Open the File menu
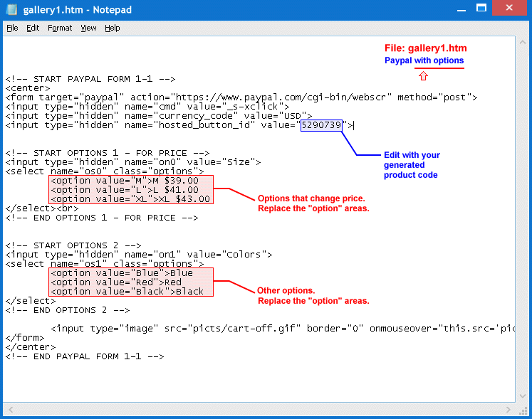 pyautogui.click(x=12, y=28)
